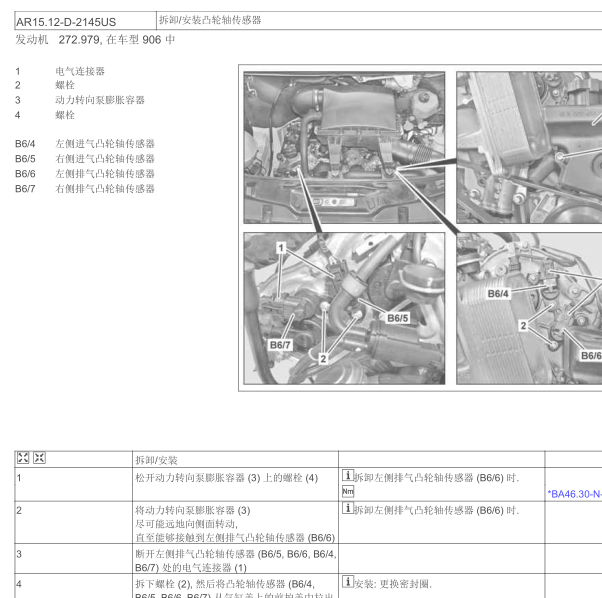Select legend entry 左侧进气凸轮轴传感器
This screenshot has height=598, width=602.
pyautogui.click(x=105, y=144)
